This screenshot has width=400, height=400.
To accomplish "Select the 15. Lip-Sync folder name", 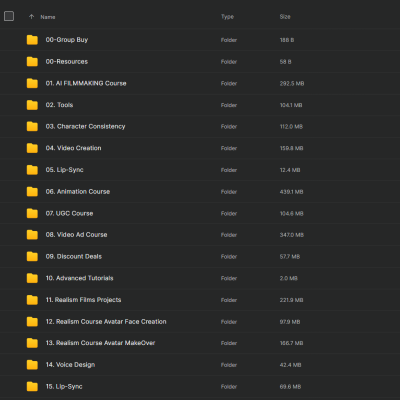I will click(x=64, y=387).
